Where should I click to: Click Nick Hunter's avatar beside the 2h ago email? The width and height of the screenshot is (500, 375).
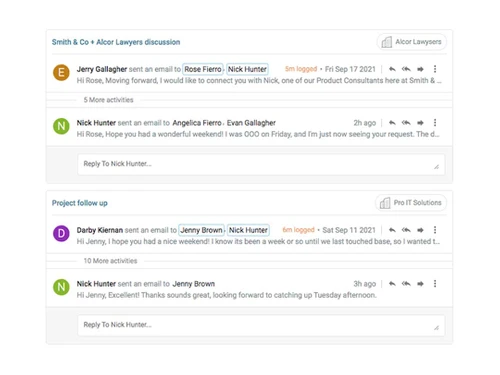click(x=61, y=126)
